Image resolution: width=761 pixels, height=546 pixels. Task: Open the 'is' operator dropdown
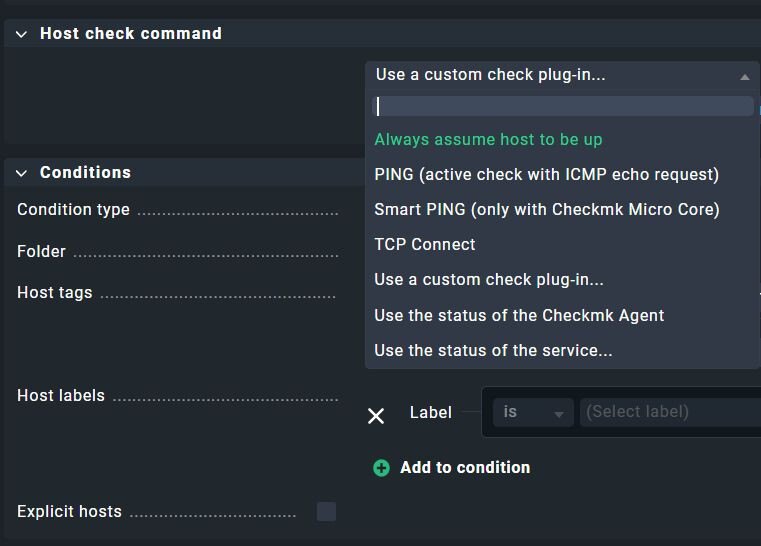[533, 412]
